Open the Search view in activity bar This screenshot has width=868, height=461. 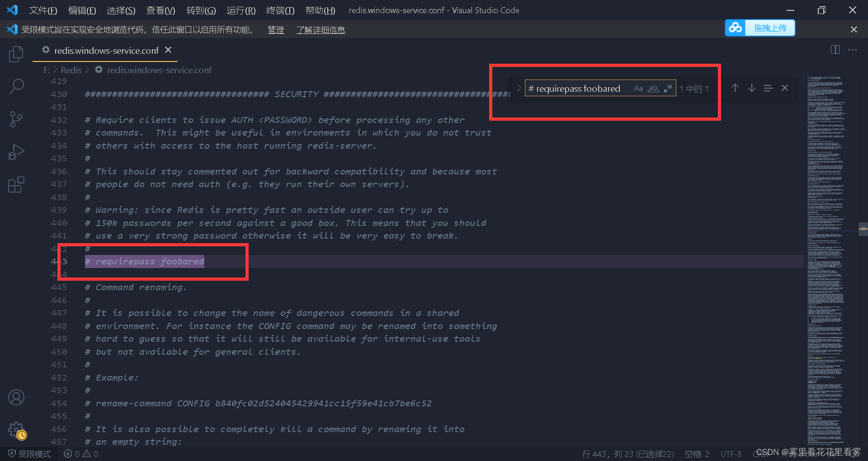pos(16,86)
